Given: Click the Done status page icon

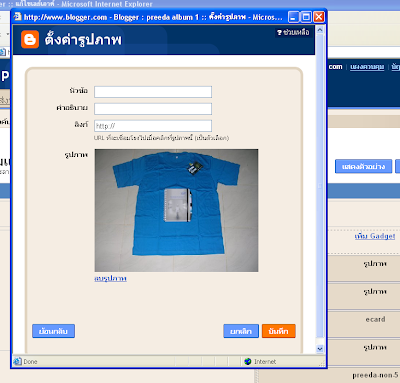Looking at the screenshot, I should point(17,361).
